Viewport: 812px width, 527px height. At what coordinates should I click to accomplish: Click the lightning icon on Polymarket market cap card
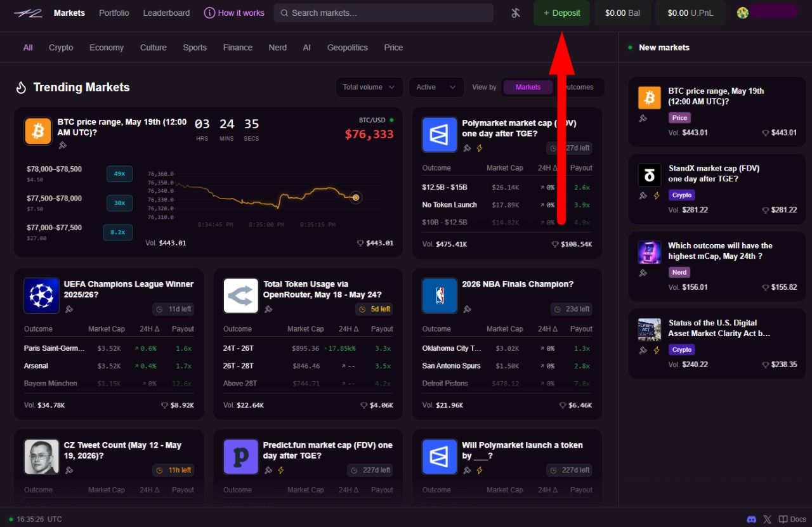click(x=480, y=148)
